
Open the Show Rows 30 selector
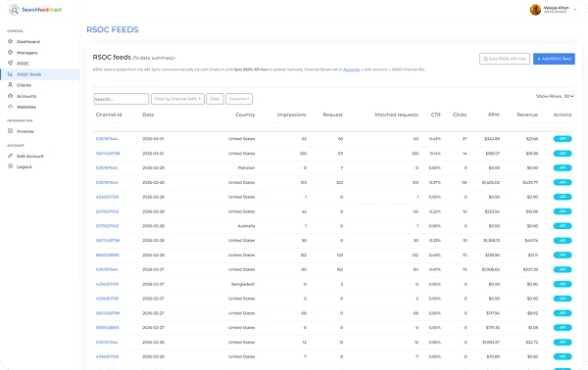(568, 96)
